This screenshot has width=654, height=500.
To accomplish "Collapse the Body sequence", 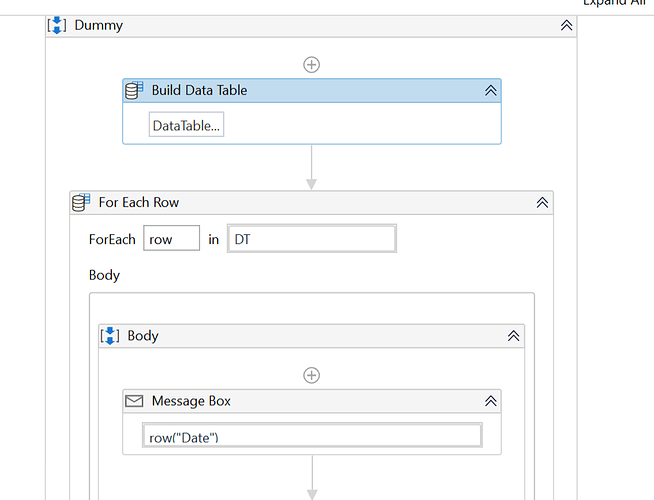I will tap(514, 337).
